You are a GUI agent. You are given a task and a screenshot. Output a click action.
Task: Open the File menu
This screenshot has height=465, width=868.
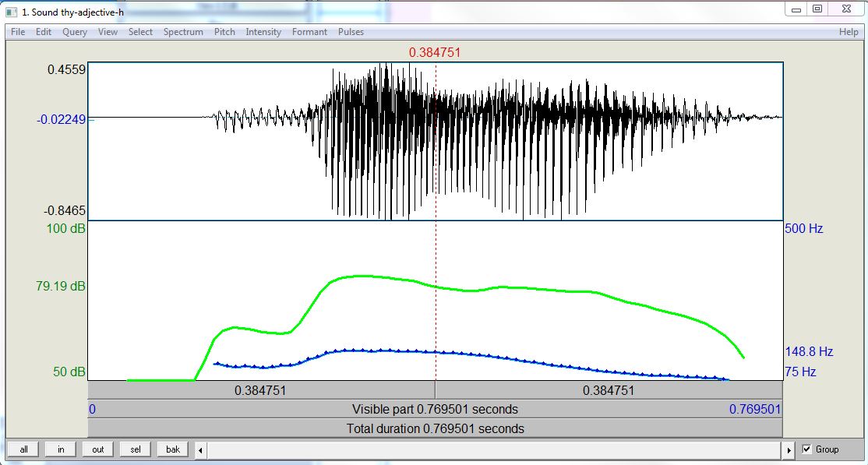coord(18,32)
